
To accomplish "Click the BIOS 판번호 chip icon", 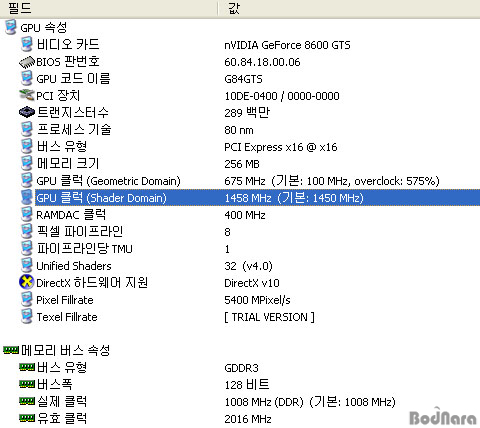I will 27,62.
